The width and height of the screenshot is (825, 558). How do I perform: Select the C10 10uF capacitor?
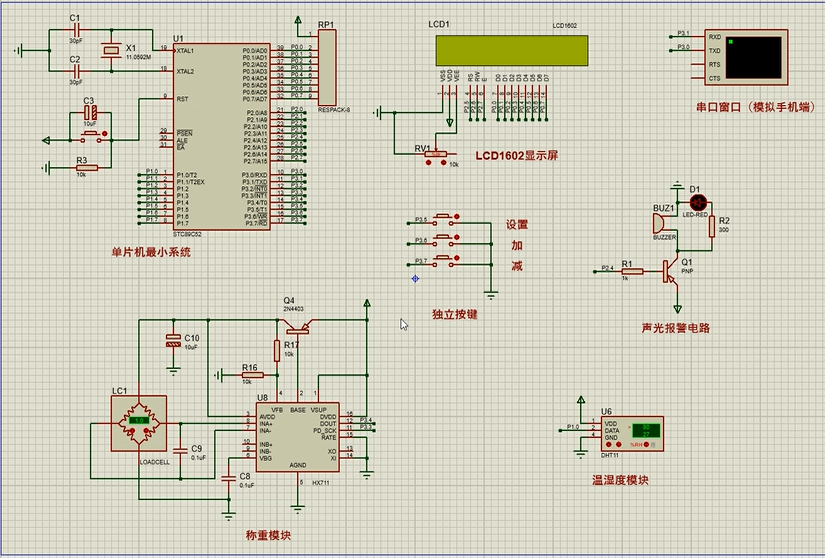point(173,341)
